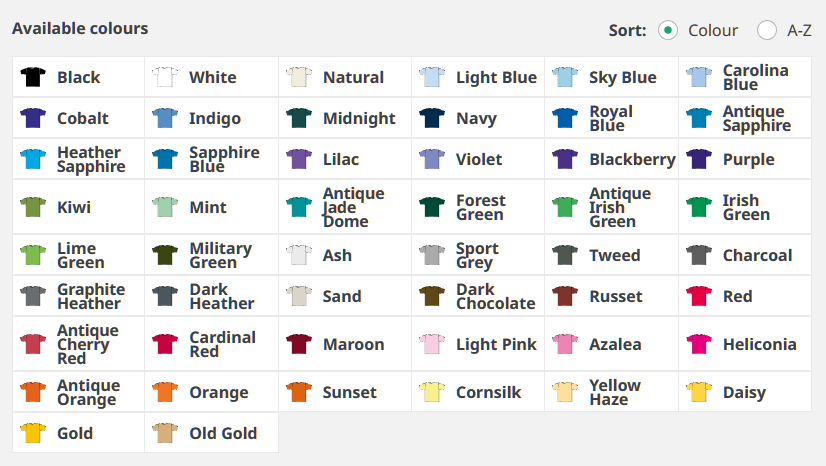
Task: Choose the Lilac t-shirt icon
Action: [x=298, y=159]
